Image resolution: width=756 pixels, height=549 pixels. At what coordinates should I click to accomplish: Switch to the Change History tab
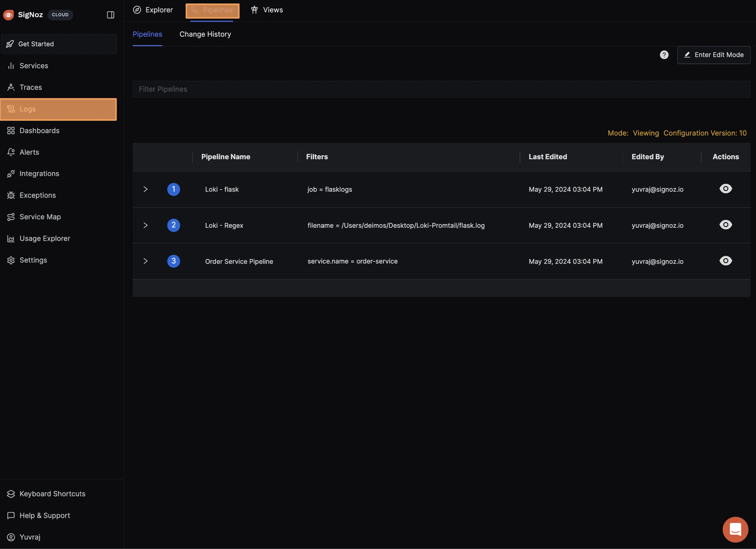tap(205, 34)
